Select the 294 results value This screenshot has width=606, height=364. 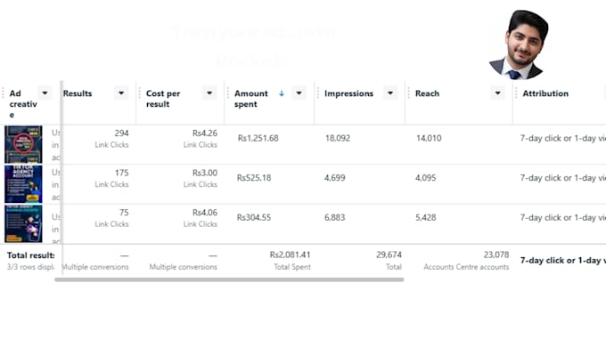[121, 133]
